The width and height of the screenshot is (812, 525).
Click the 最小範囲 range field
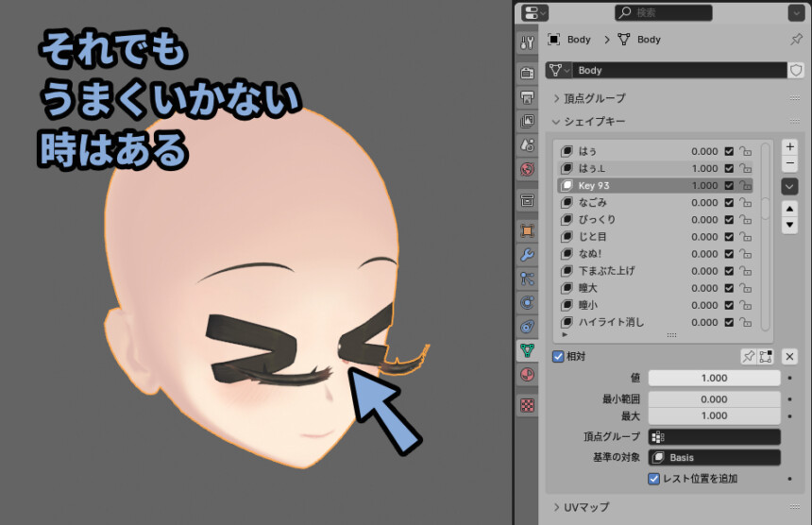click(x=714, y=399)
